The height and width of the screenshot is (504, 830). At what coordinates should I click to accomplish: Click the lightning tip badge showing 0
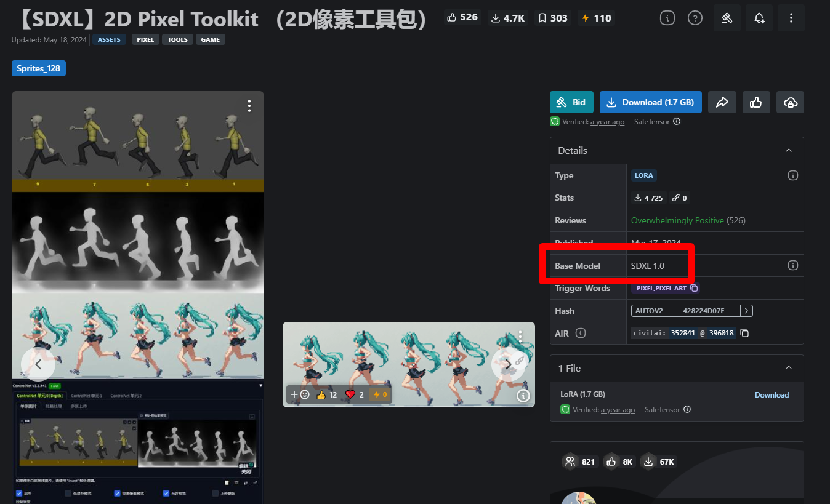tap(379, 394)
